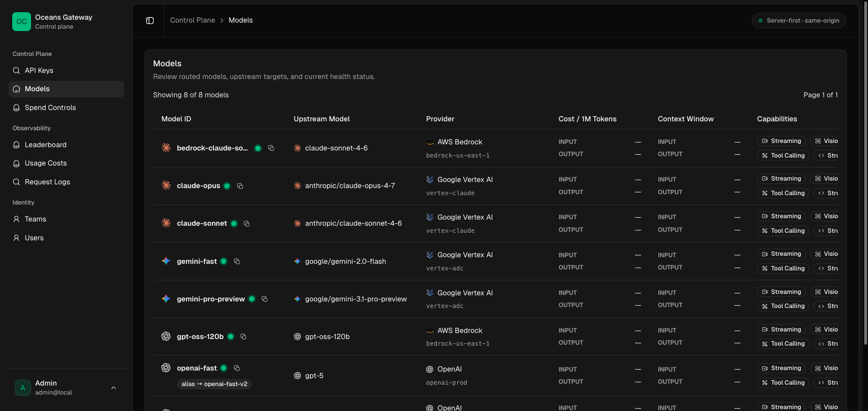Copy the gemini-pro-preview model ID
The width and height of the screenshot is (868, 411).
pyautogui.click(x=265, y=299)
